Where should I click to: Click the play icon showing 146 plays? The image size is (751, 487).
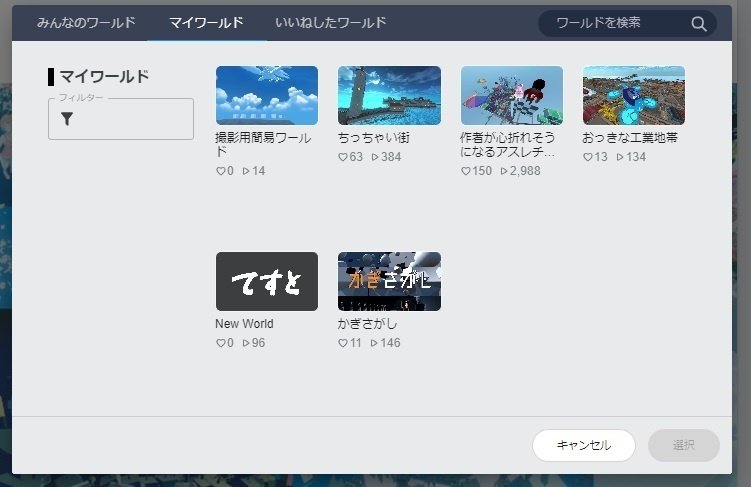point(374,343)
